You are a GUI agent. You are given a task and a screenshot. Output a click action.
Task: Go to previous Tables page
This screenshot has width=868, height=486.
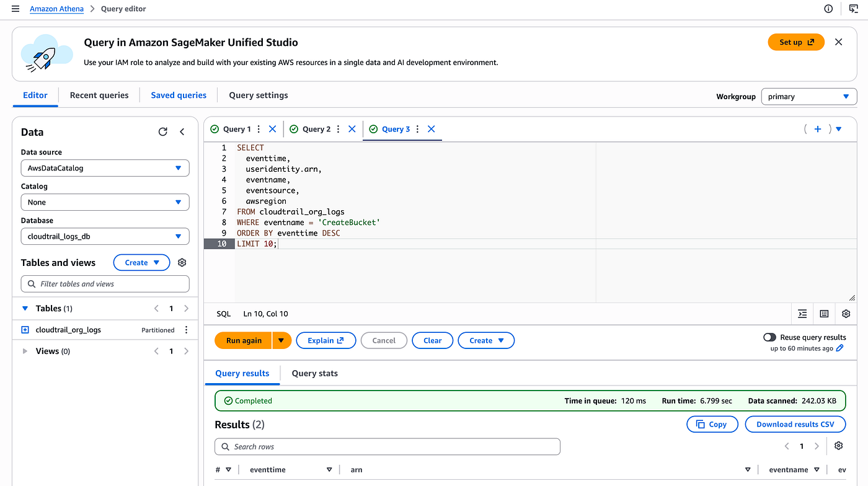pos(156,308)
